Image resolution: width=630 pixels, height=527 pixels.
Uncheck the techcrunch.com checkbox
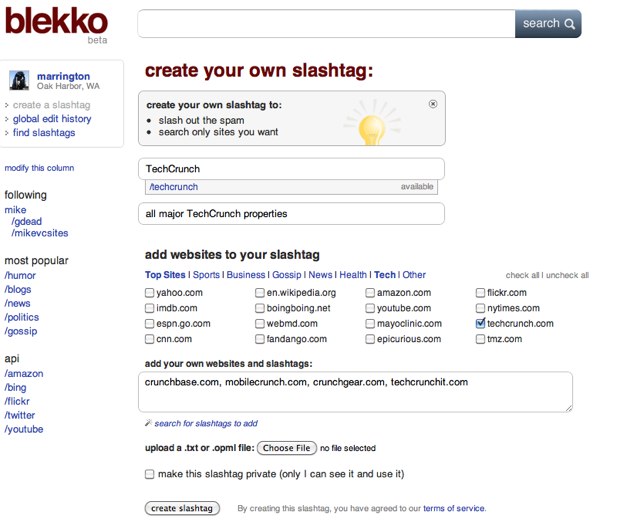[481, 324]
